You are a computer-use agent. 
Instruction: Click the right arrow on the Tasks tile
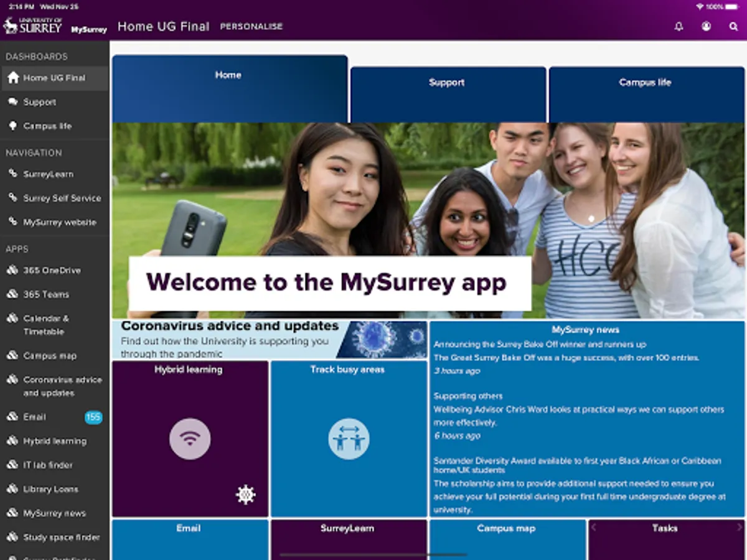pyautogui.click(x=739, y=528)
